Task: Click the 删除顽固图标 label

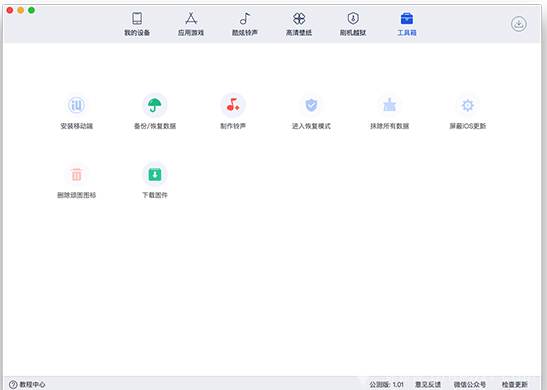Action: click(x=76, y=195)
